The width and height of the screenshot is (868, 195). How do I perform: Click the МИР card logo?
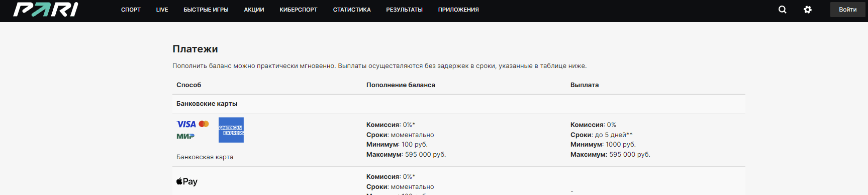click(185, 136)
